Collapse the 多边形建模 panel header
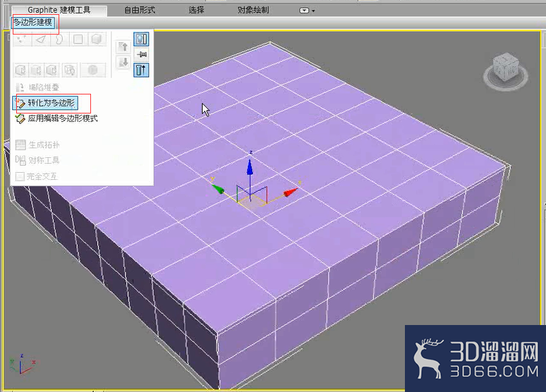The height and width of the screenshot is (392, 546). click(32, 23)
